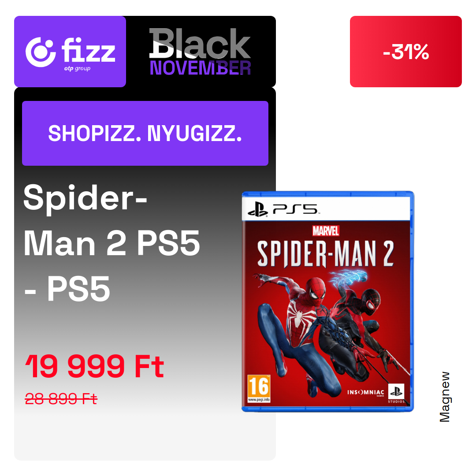Screen dimensions: 476x476
Task: Click the Magnew vertical seller label
Action: (x=445, y=397)
